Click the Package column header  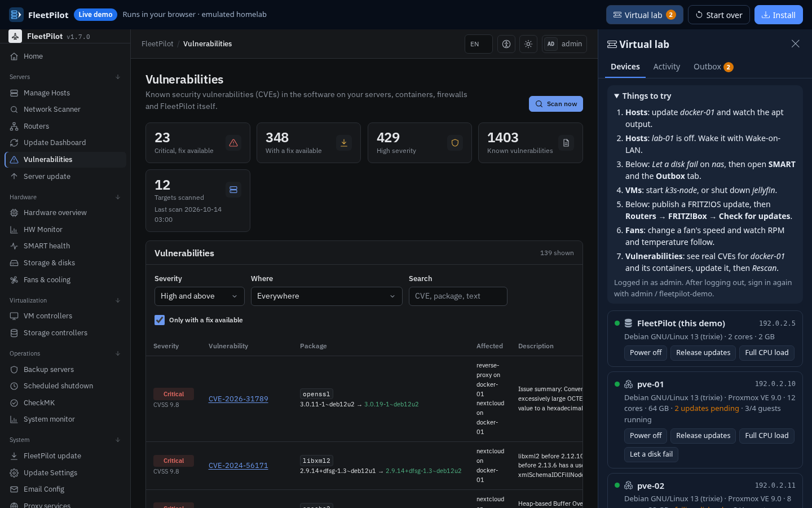pyautogui.click(x=314, y=346)
